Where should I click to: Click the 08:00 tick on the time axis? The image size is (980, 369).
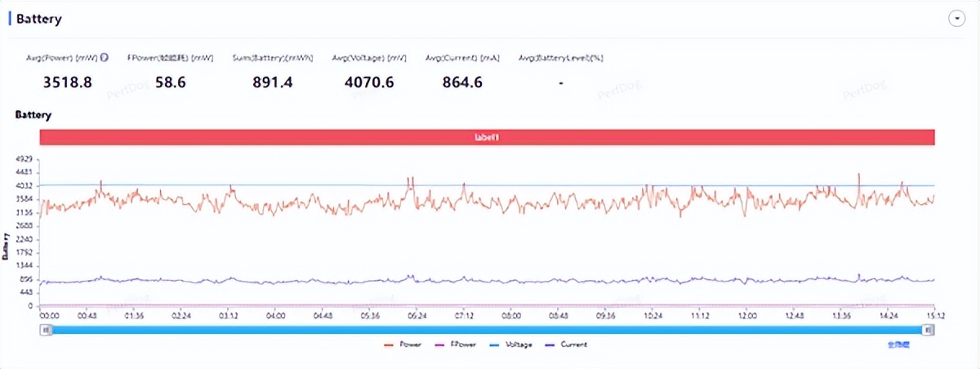(512, 314)
